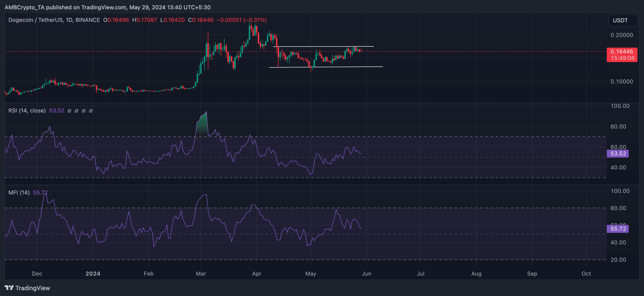
Task: Click the RSI pane 100.00 axis label
Action: (620, 106)
